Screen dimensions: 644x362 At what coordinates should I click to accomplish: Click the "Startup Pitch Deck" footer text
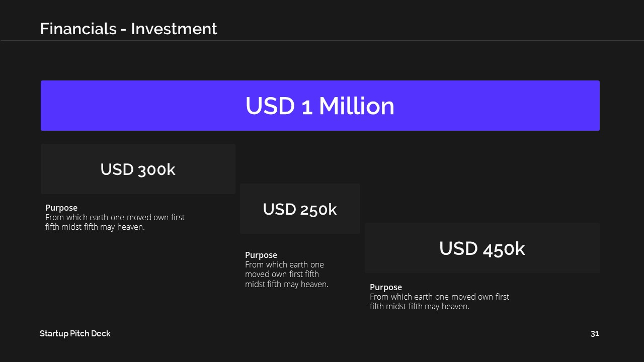75,333
